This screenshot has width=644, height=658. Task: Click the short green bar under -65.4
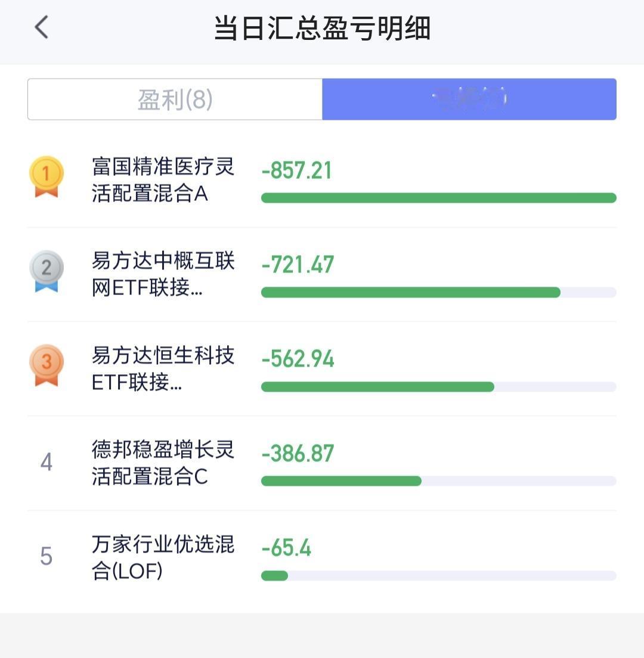coord(274,575)
